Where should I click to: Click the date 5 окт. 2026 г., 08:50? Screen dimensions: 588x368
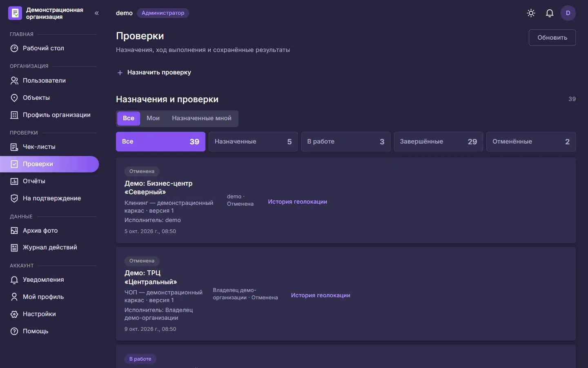pyautogui.click(x=150, y=231)
